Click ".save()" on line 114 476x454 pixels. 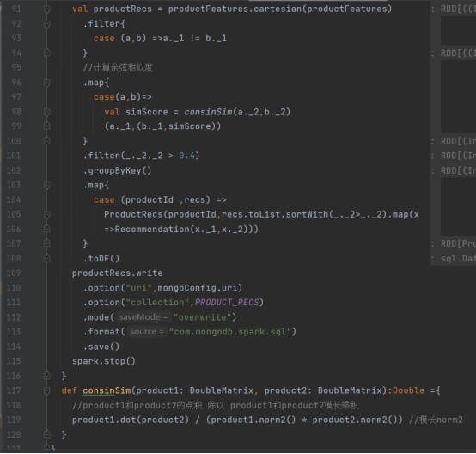(x=101, y=347)
